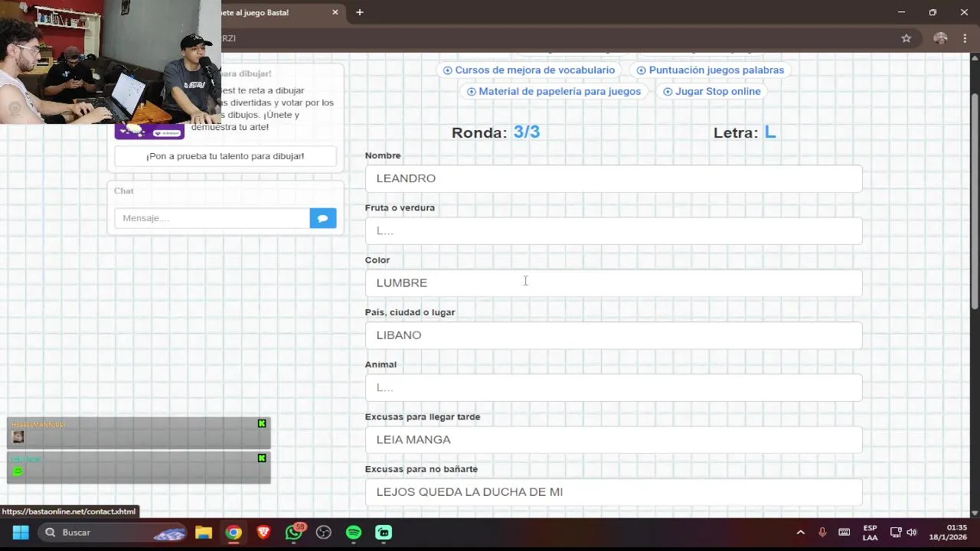The image size is (980, 551).
Task: Open WhatsApp with unread badge on taskbar
Action: point(294,532)
